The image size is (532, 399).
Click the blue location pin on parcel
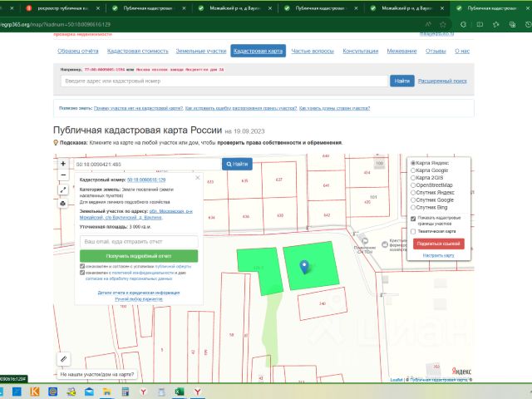(x=305, y=267)
